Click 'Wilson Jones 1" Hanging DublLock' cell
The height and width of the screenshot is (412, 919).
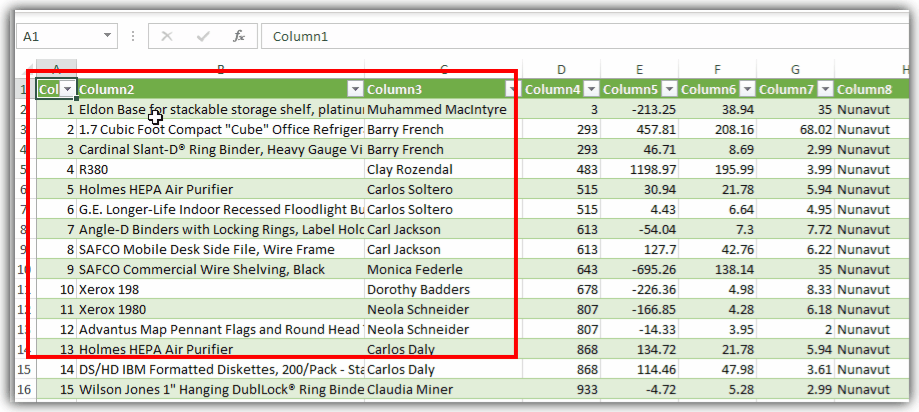coord(220,390)
